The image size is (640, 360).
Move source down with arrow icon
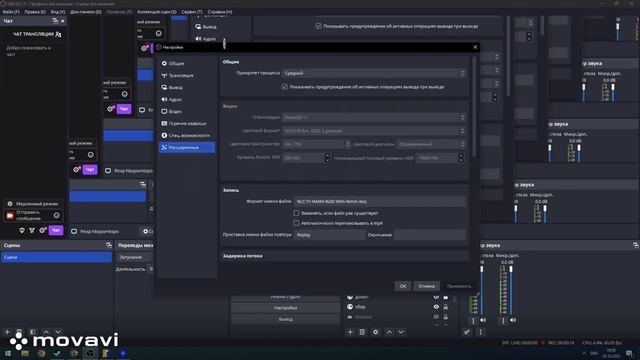401,332
